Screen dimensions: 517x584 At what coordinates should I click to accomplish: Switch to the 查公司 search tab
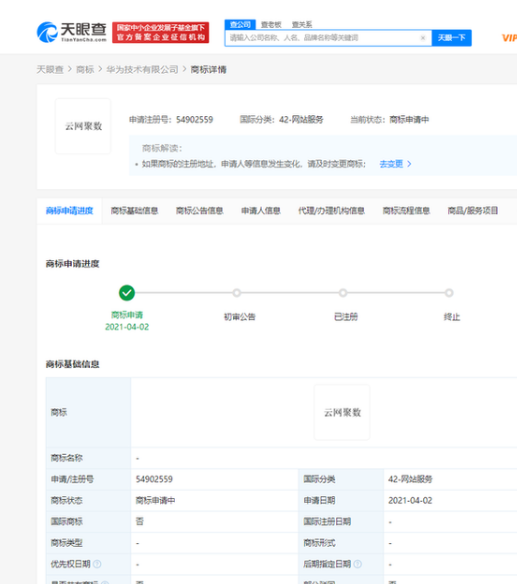[x=240, y=25]
